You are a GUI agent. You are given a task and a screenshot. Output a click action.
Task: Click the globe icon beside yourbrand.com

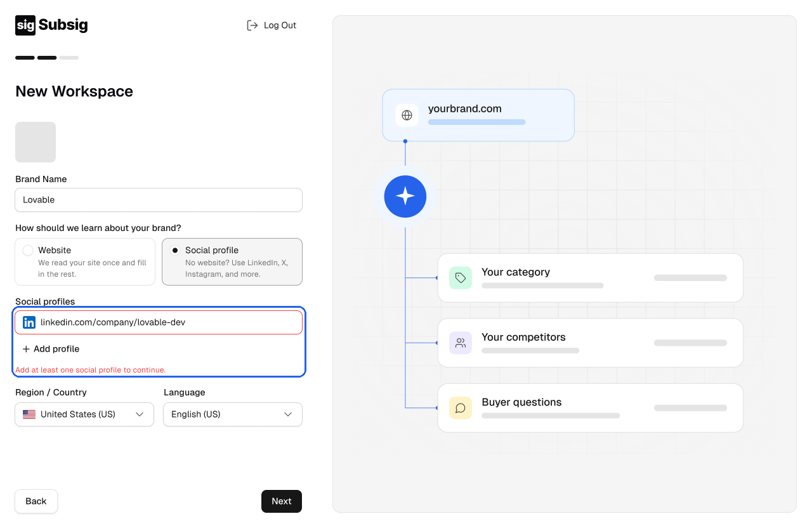pos(407,115)
